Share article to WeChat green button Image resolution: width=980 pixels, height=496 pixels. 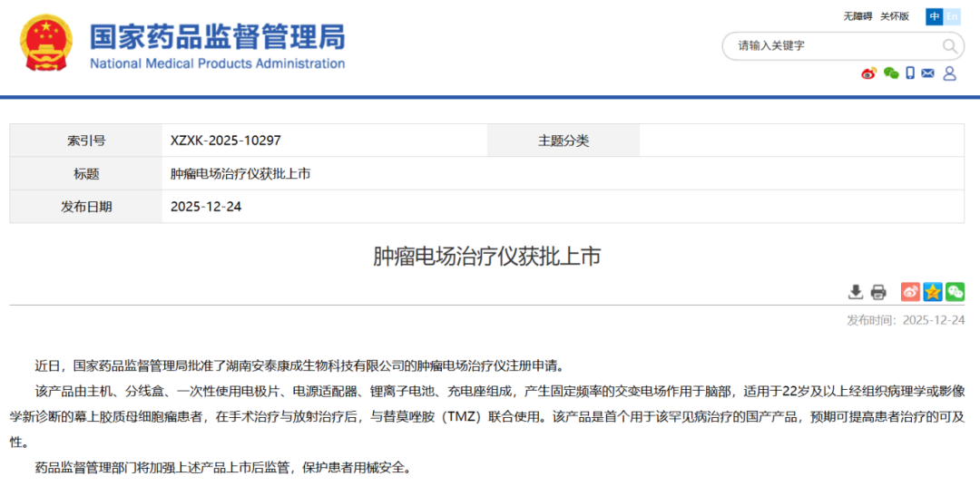955,292
